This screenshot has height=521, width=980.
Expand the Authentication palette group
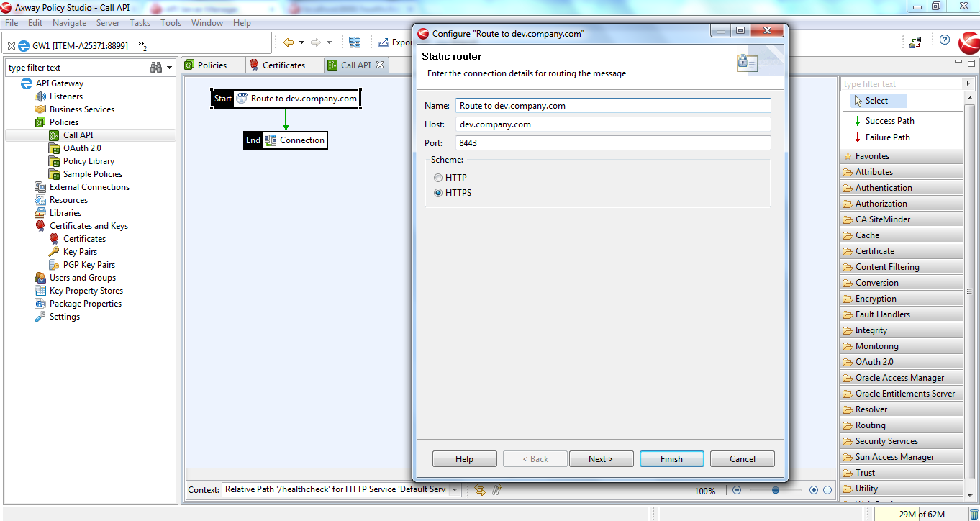[902, 188]
